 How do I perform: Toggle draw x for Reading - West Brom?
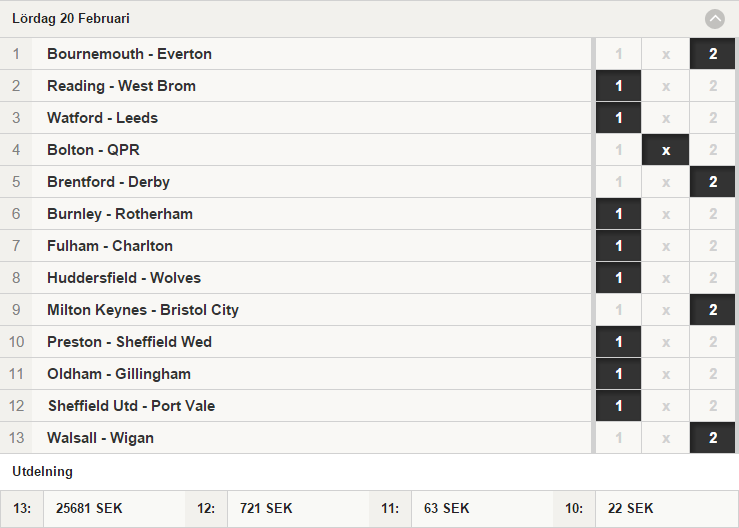665,86
